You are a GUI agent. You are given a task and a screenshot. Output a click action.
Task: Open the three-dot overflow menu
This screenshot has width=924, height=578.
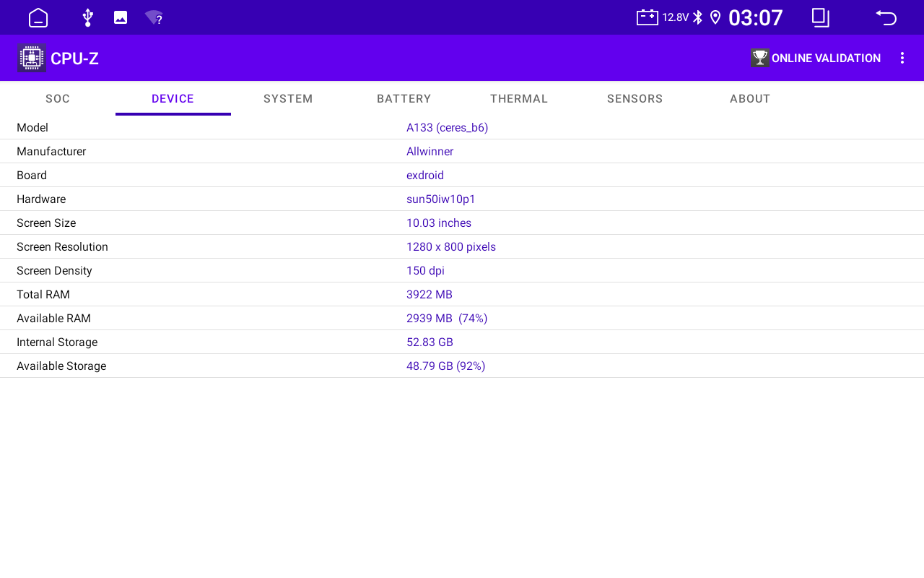[x=902, y=58]
